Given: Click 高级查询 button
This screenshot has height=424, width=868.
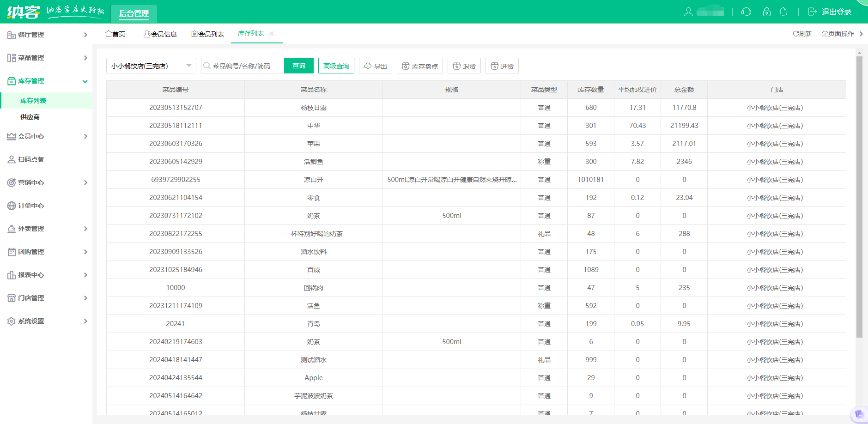Looking at the screenshot, I should tap(336, 66).
